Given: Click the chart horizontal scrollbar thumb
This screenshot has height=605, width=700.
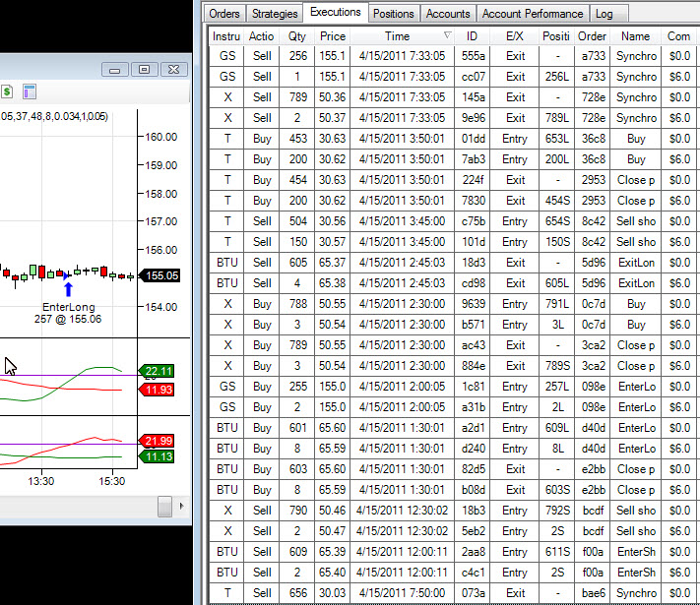Looking at the screenshot, I should pyautogui.click(x=164, y=506).
